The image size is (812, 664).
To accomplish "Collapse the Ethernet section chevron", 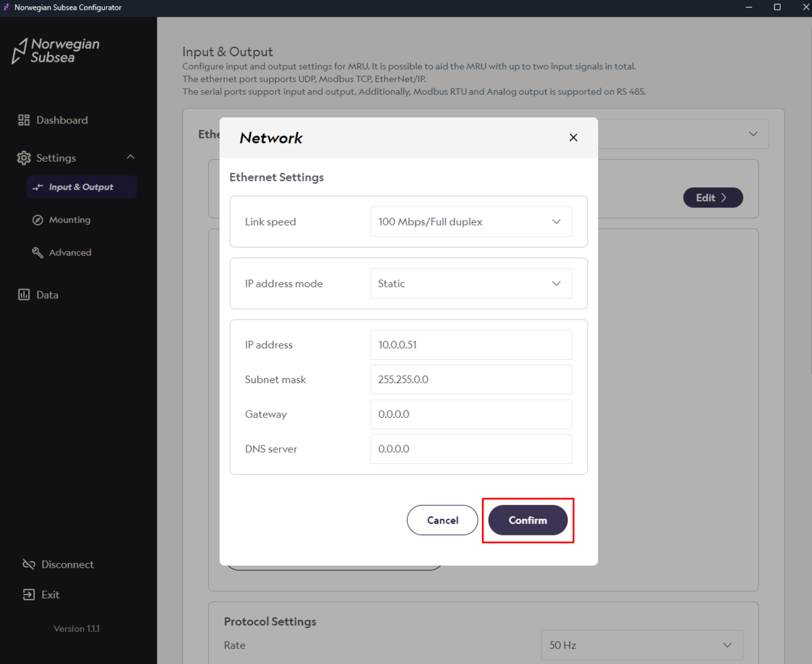I will pos(753,134).
